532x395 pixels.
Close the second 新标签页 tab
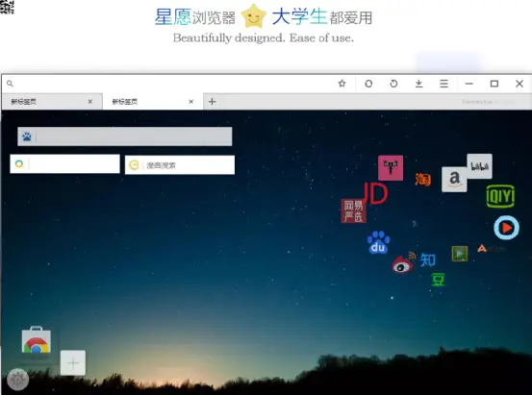point(191,101)
